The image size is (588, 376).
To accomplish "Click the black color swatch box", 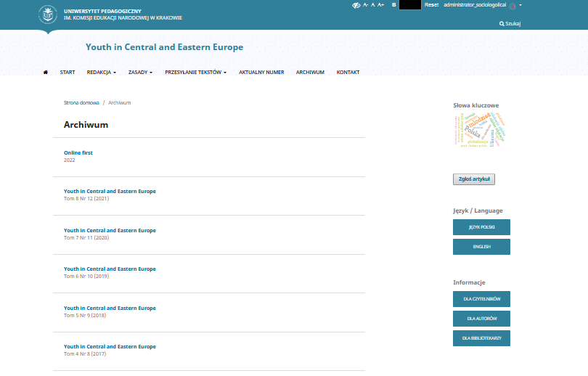I will [409, 5].
